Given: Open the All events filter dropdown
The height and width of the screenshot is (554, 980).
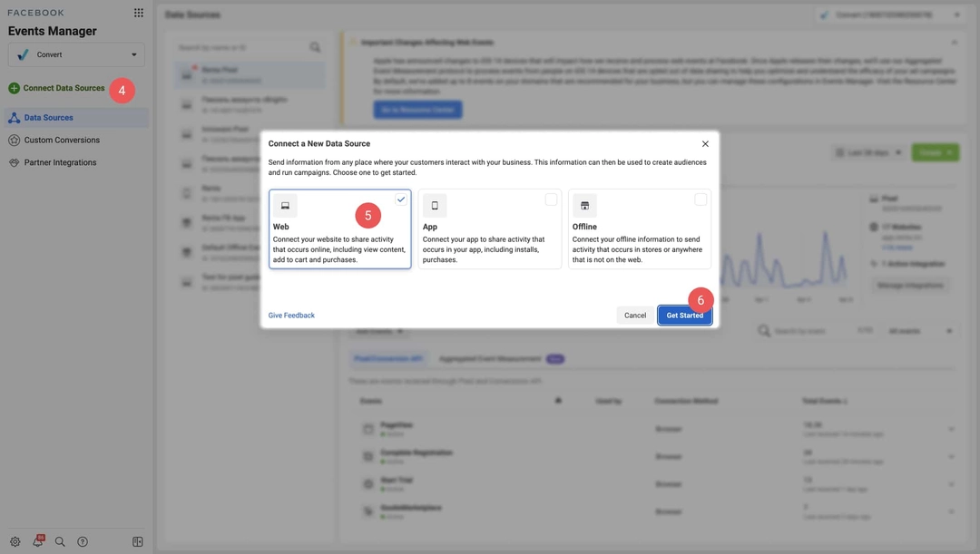Looking at the screenshot, I should point(920,331).
